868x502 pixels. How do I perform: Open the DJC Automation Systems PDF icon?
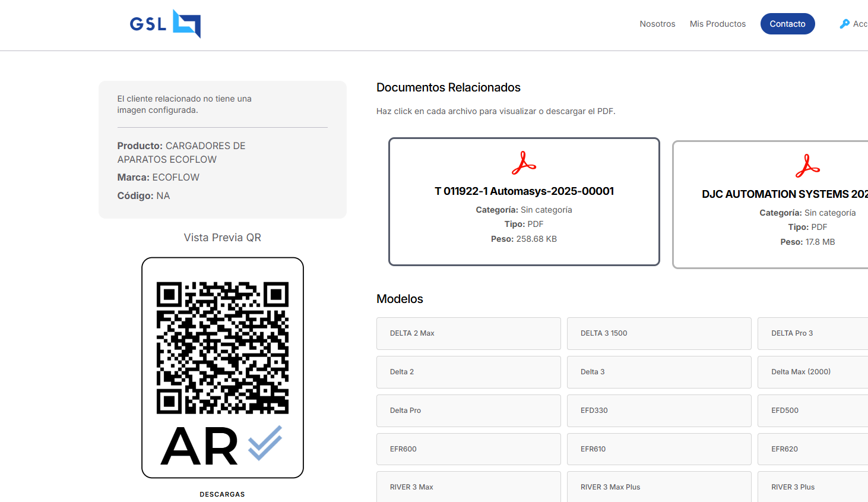(x=807, y=166)
